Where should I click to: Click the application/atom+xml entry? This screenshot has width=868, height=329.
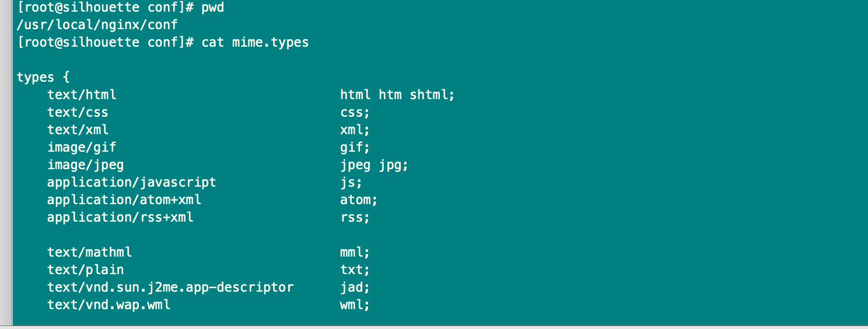124,200
